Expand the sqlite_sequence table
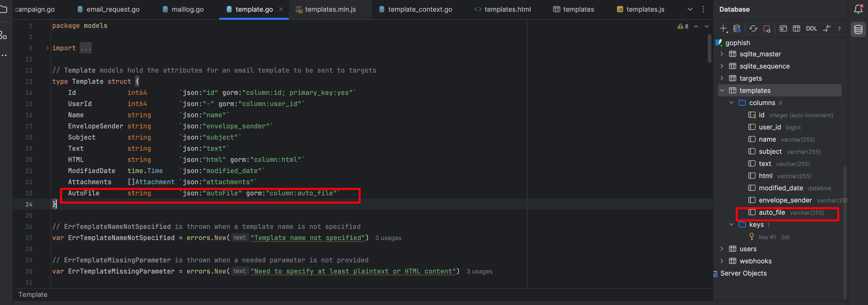868x305 pixels. click(x=722, y=66)
